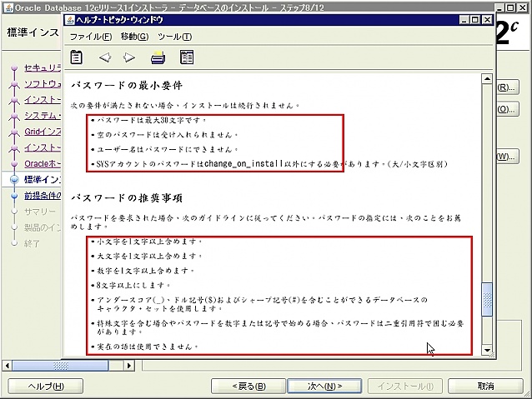Click the bullet 数字を1文字以上含めます
The height and width of the screenshot is (399, 532).
tap(145, 271)
